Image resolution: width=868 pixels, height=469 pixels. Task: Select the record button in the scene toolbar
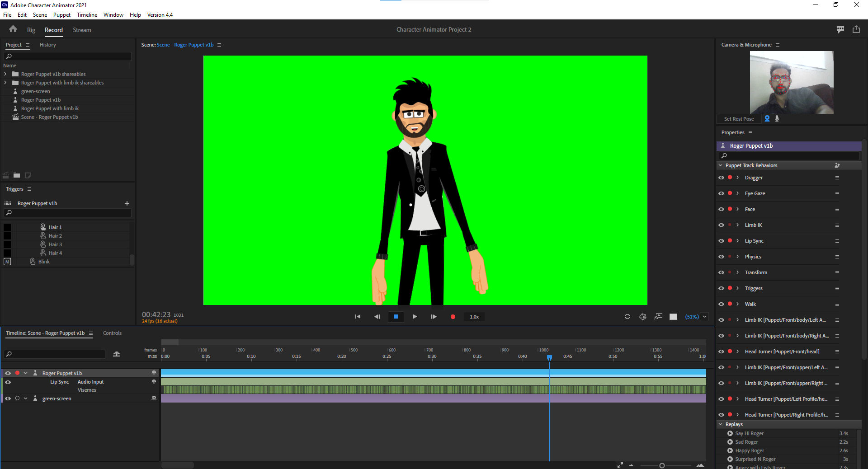click(x=453, y=317)
